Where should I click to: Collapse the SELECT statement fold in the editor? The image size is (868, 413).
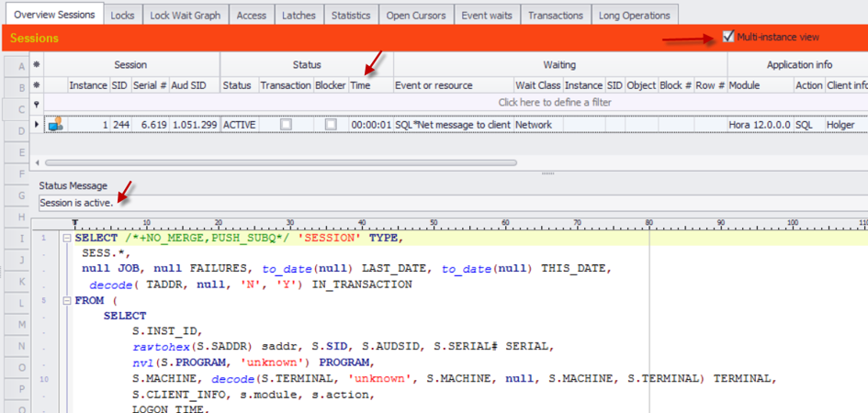(68, 239)
